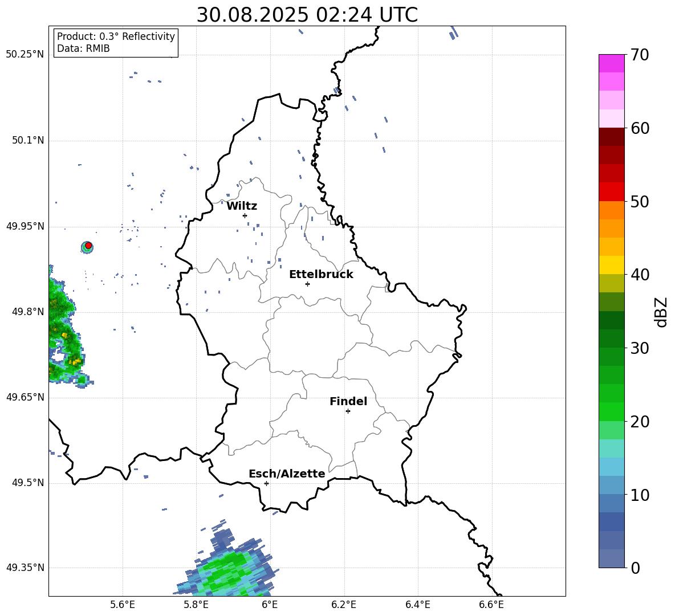The image size is (675, 616).
Task: Click the colorbar tick value 0
Action: [x=635, y=568]
